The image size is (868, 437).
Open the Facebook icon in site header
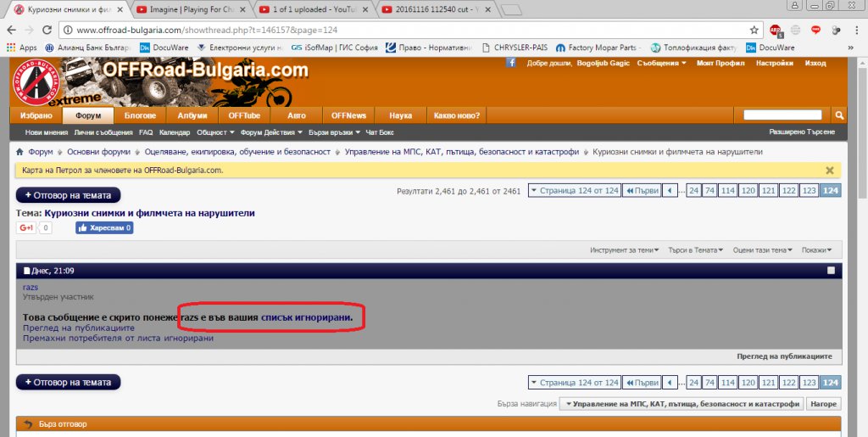(x=511, y=63)
